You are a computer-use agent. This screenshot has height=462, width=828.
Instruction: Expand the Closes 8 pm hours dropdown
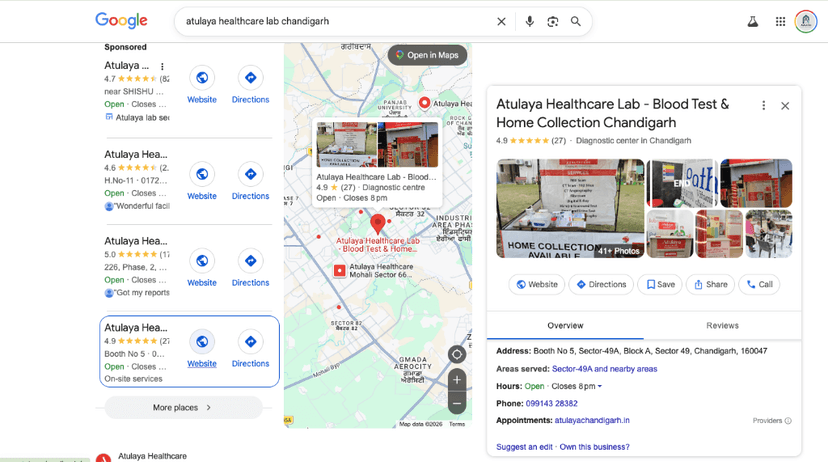tap(599, 386)
